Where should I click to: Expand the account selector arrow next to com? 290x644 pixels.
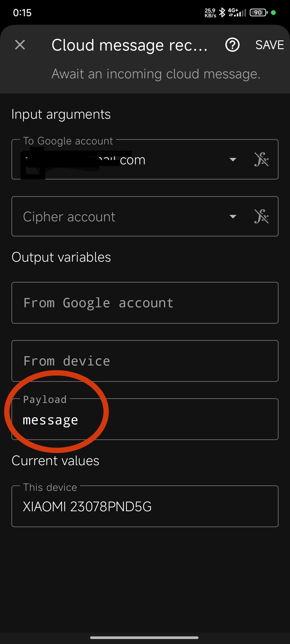(x=232, y=160)
